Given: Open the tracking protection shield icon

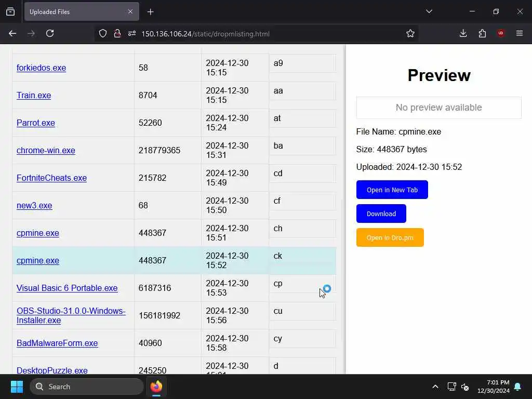Looking at the screenshot, I should [103, 33].
